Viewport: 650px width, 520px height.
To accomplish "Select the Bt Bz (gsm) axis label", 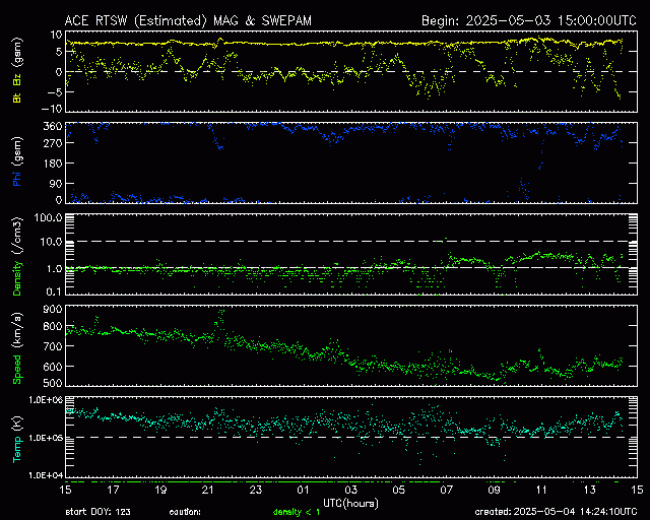I will point(17,70).
